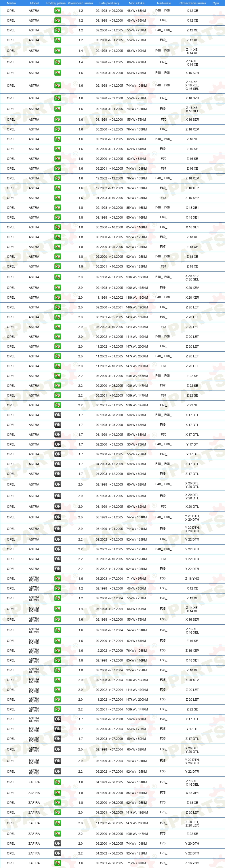Click diesel ON icon in ASTRA KOMBI Z 17 DTL row
Screen dimensions: 225x868
(58, 739)
